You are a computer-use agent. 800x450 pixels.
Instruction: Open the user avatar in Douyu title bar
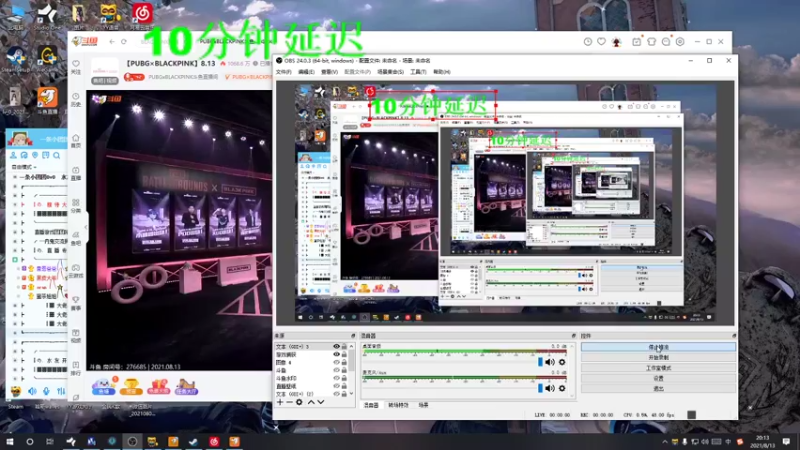(x=616, y=42)
